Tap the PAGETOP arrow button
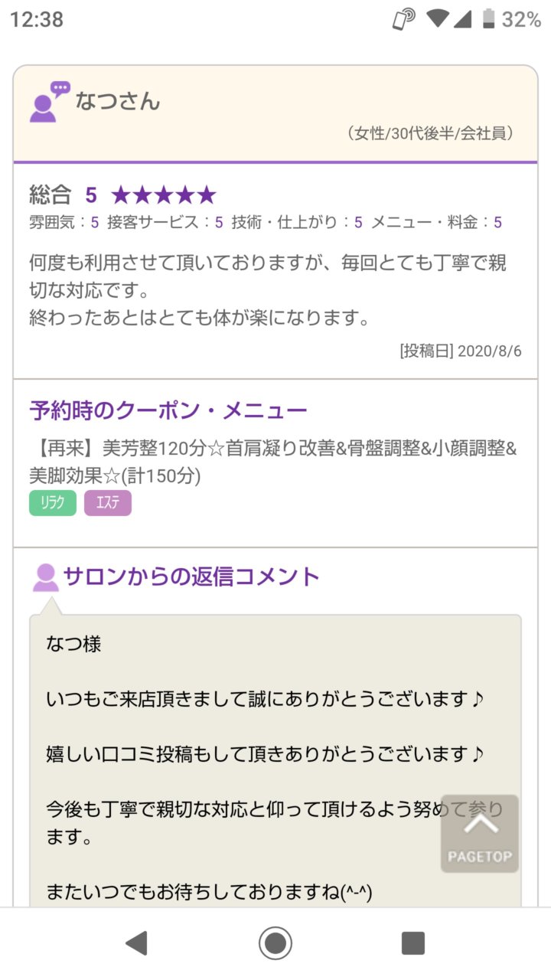This screenshot has height=980, width=551. [480, 834]
